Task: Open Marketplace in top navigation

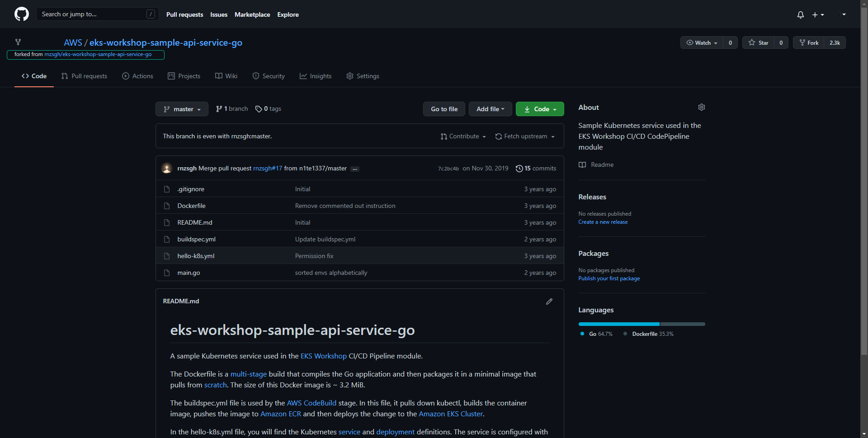Action: [x=252, y=14]
